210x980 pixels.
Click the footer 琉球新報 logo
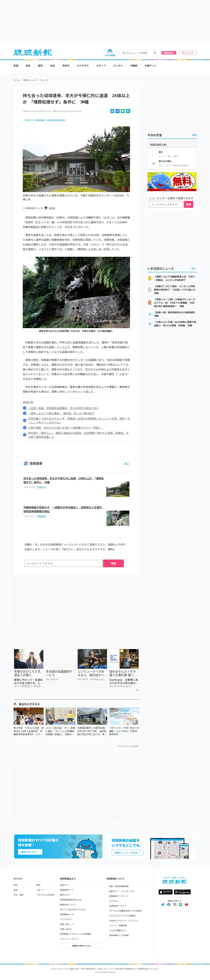click(x=175, y=882)
